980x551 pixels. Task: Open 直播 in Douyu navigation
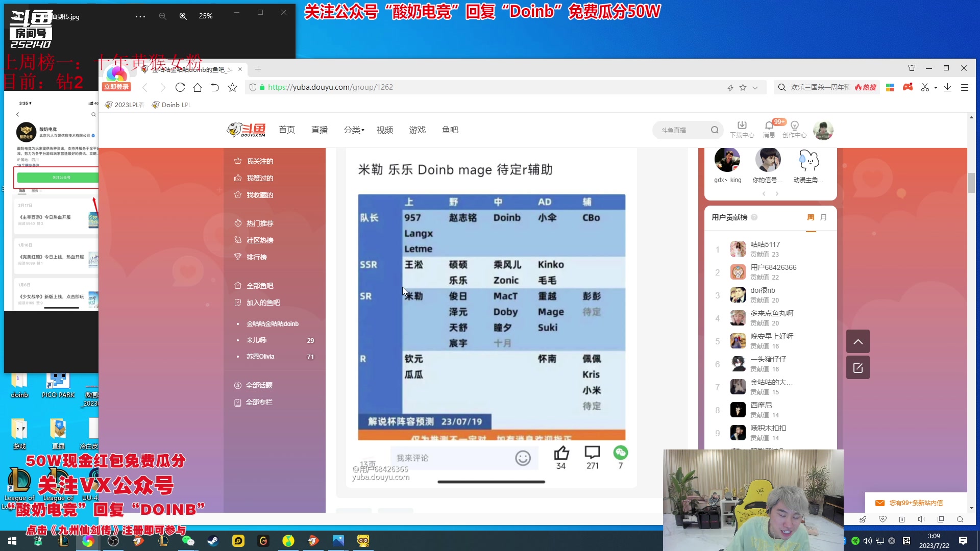click(x=320, y=130)
